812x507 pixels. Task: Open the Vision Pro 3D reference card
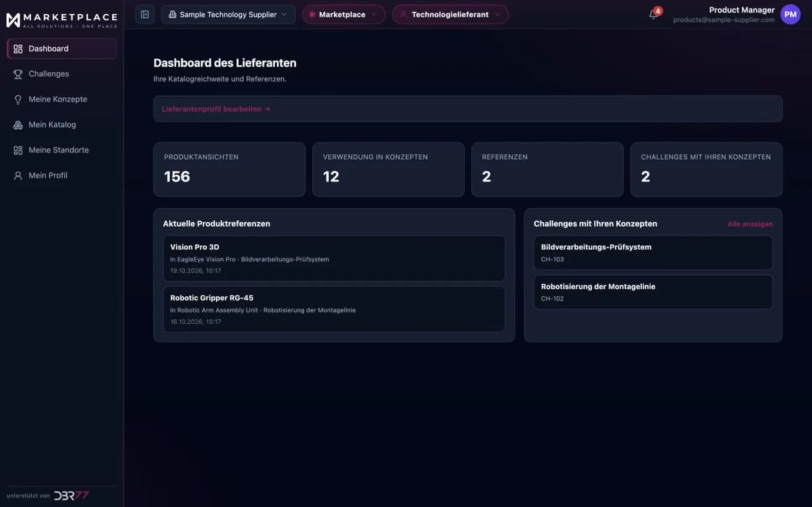334,258
